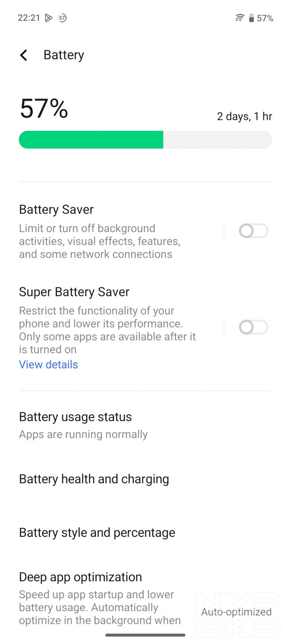Open the Play Store notification icon
Image resolution: width=291 pixels, height=644 pixels.
pyautogui.click(x=48, y=18)
